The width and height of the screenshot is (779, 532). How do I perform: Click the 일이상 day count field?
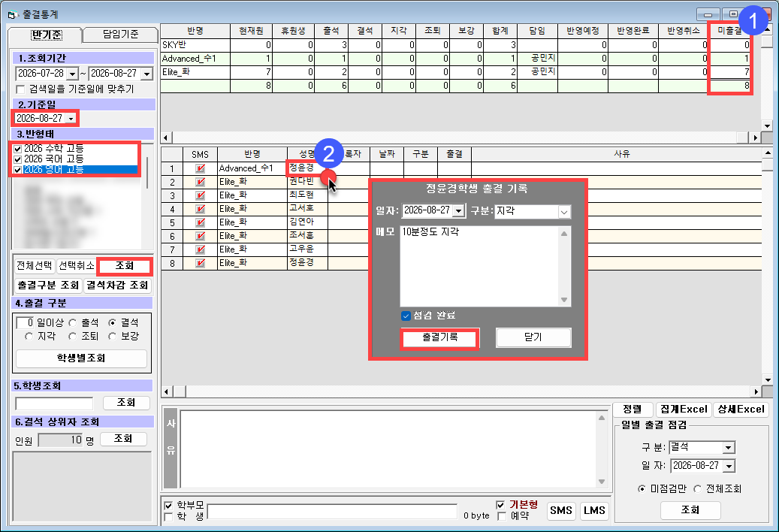[25, 323]
